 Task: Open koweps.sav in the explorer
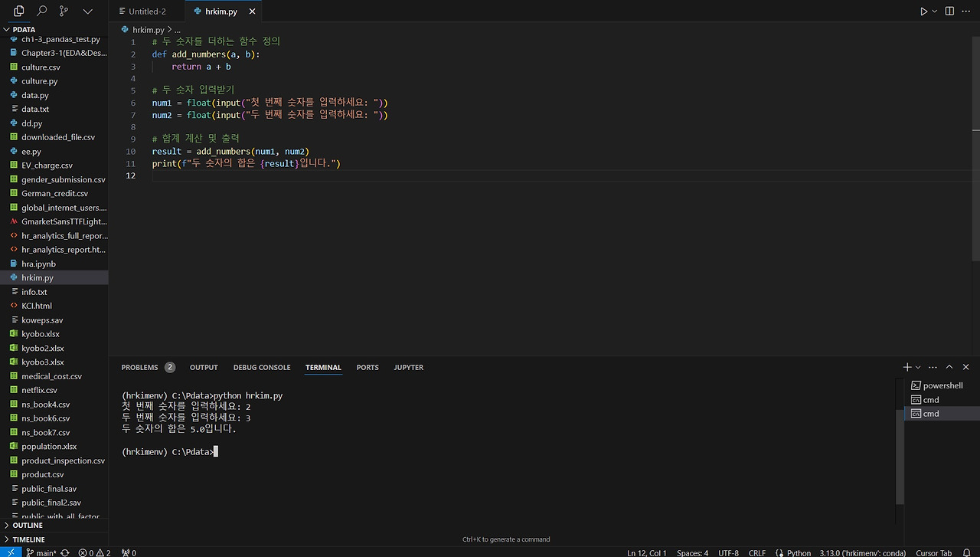click(x=54, y=320)
